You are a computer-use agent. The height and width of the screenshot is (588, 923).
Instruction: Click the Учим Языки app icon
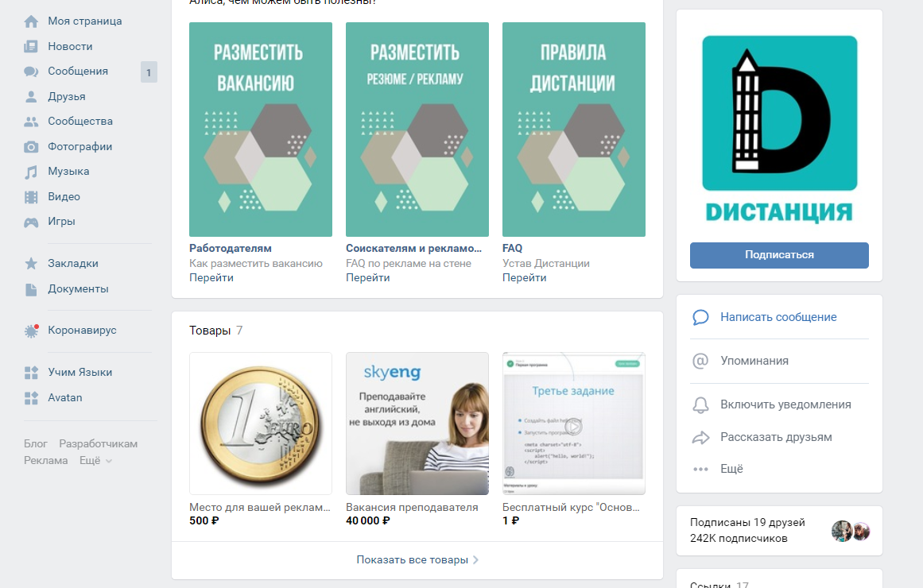point(31,373)
